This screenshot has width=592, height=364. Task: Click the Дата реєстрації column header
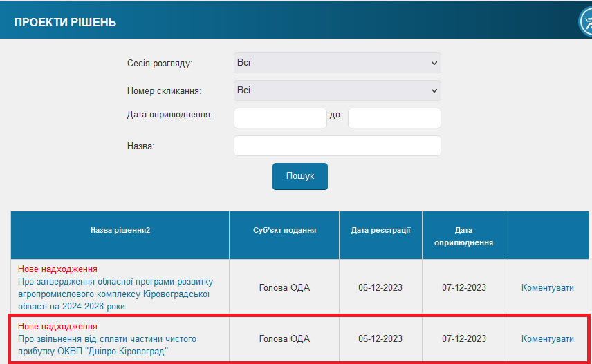pos(380,230)
